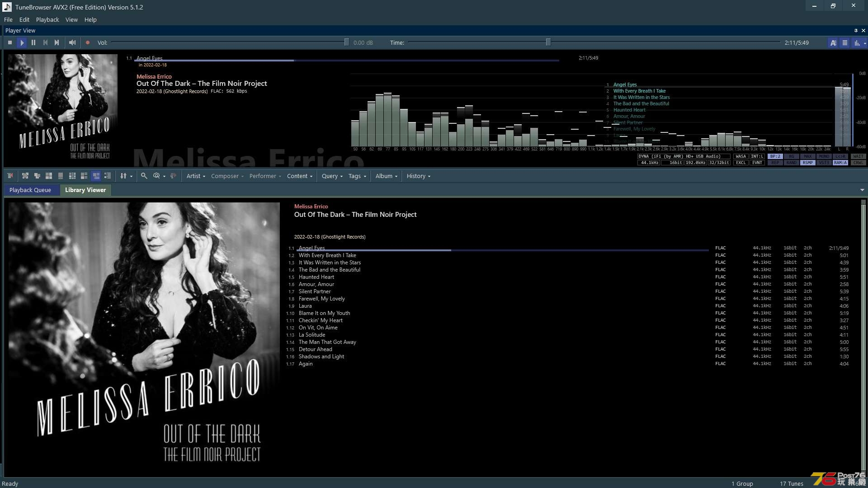Open the Playback menu
This screenshot has width=868, height=488.
[47, 19]
